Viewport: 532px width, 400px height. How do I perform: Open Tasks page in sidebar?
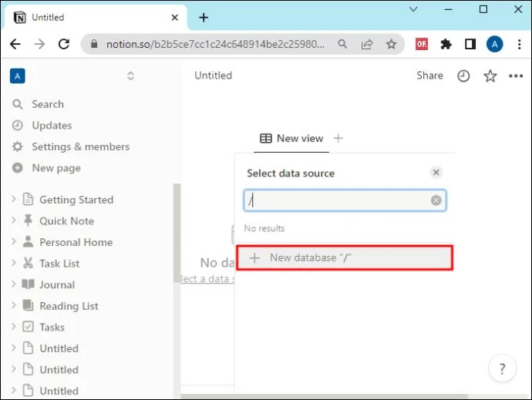click(52, 328)
